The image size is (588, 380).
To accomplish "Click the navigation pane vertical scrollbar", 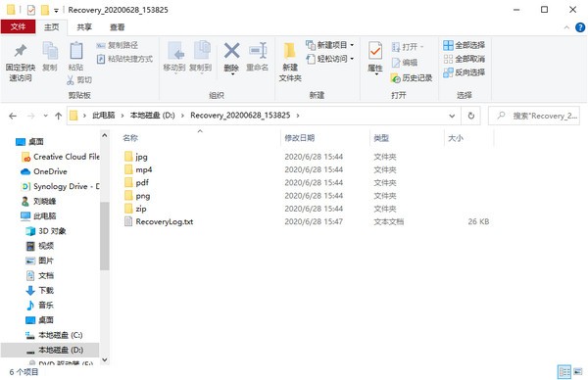I will (x=105, y=236).
